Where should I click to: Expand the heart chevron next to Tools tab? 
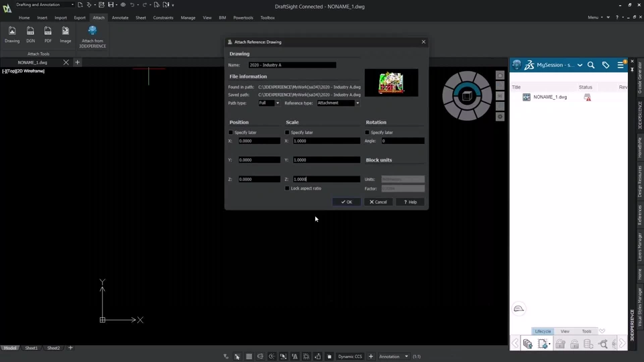tap(602, 330)
